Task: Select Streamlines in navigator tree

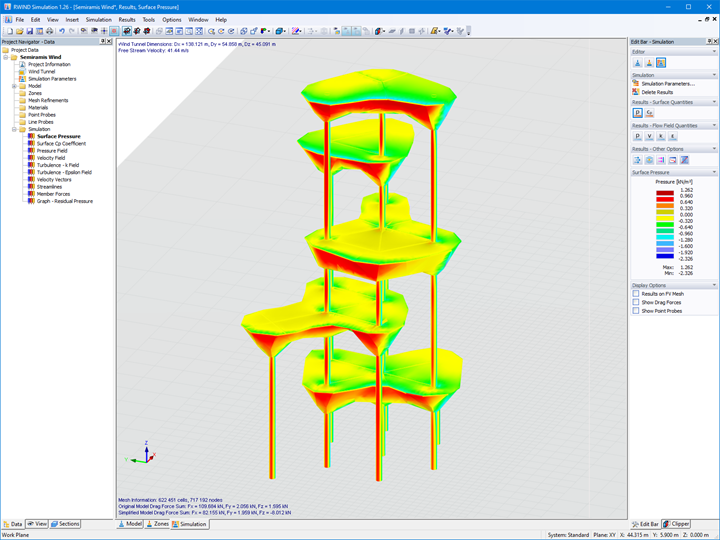Action: (49, 187)
